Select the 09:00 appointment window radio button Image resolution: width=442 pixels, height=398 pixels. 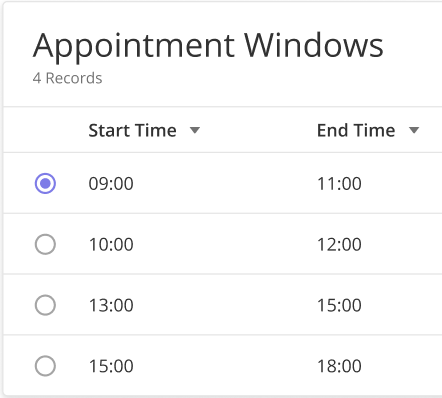45,183
